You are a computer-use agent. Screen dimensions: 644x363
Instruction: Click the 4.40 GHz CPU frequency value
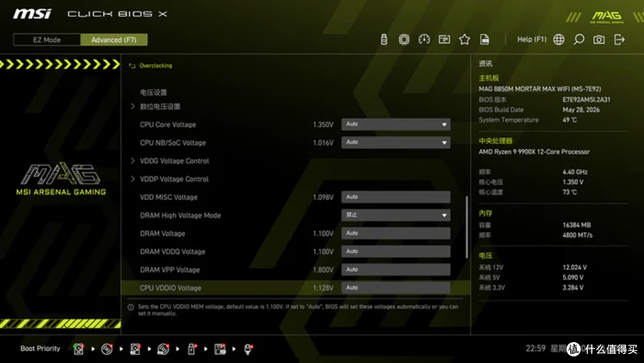click(x=575, y=172)
